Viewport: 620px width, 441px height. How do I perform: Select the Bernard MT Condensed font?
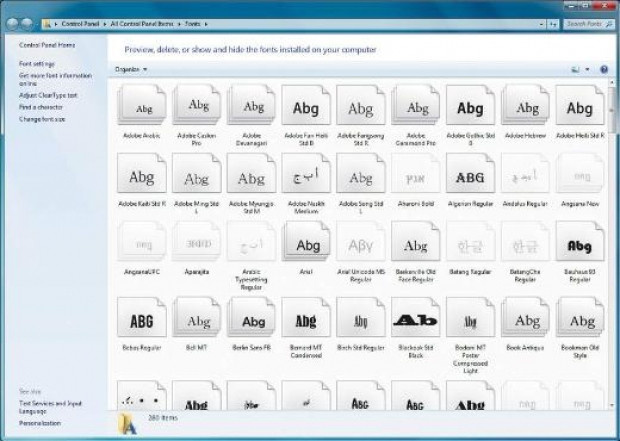pyautogui.click(x=306, y=317)
